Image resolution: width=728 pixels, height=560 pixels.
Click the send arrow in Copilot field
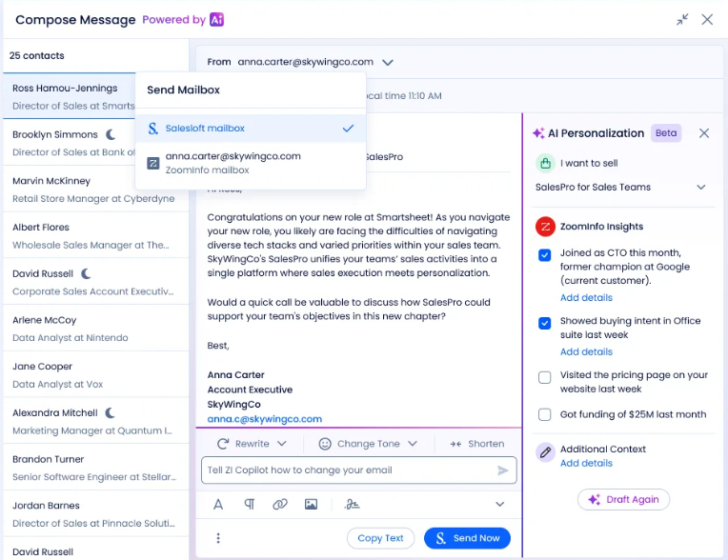[502, 470]
